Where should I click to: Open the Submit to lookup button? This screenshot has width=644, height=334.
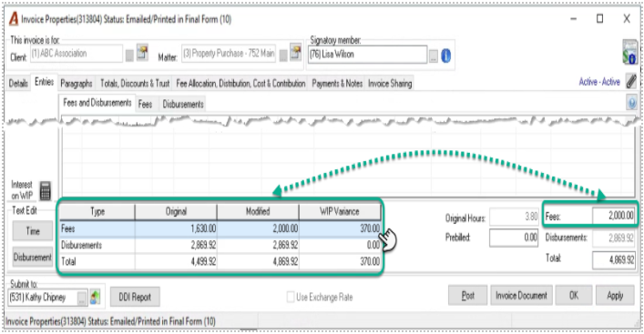click(82, 298)
